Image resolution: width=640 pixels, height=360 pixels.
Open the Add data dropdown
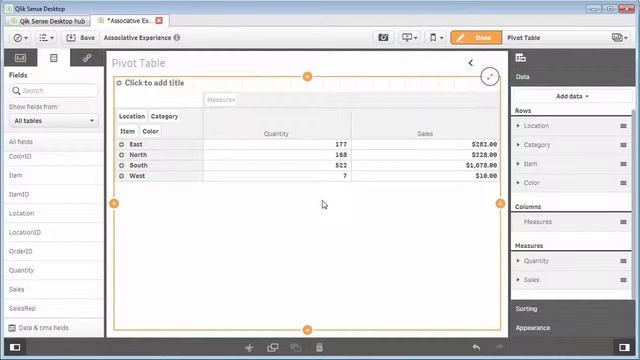click(x=572, y=96)
